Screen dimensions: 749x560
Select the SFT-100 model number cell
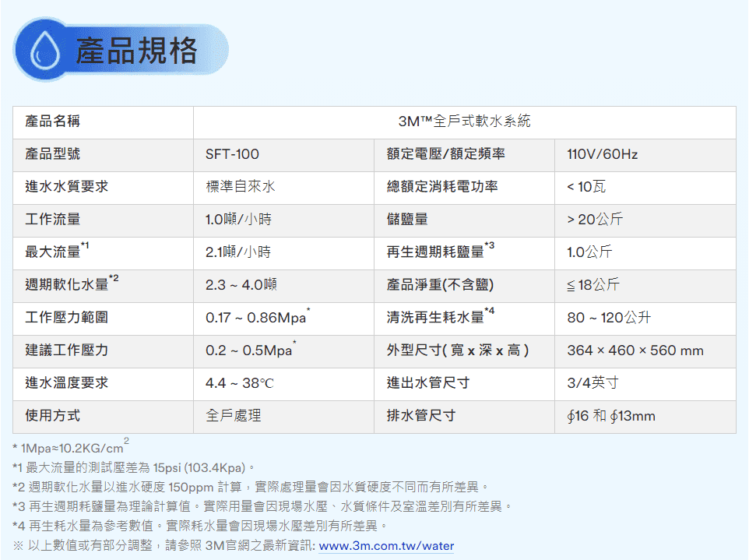pyautogui.click(x=232, y=154)
